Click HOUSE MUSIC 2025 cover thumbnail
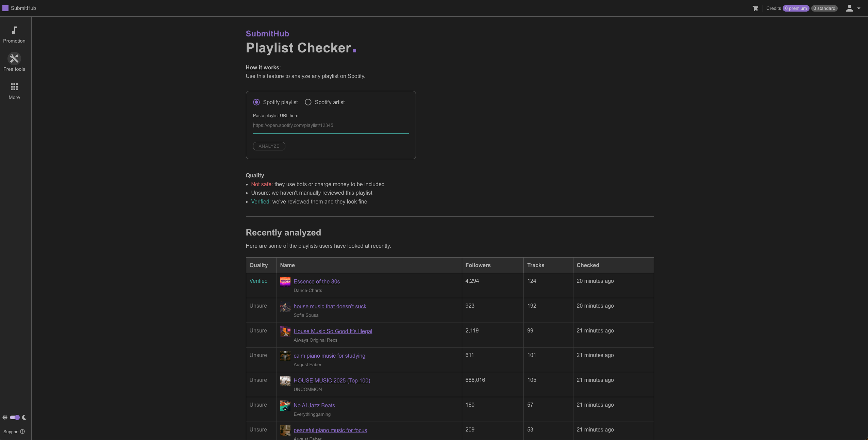Viewport: 868px width, 440px height. point(285,381)
